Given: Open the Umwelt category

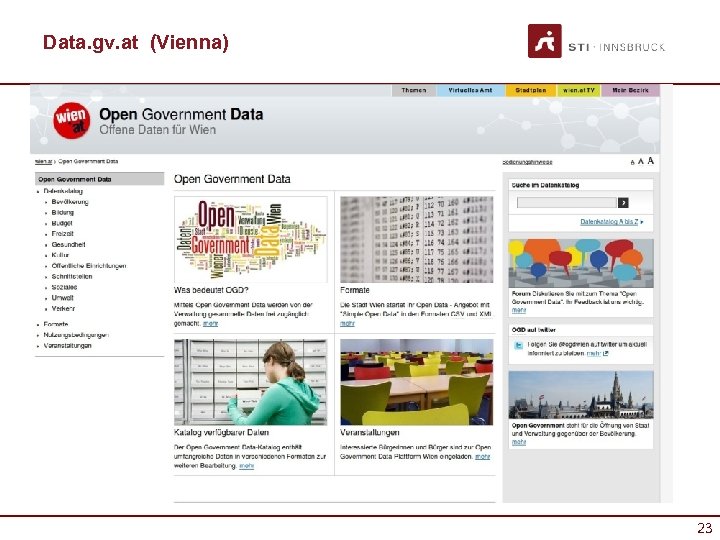Looking at the screenshot, I should coord(62,298).
